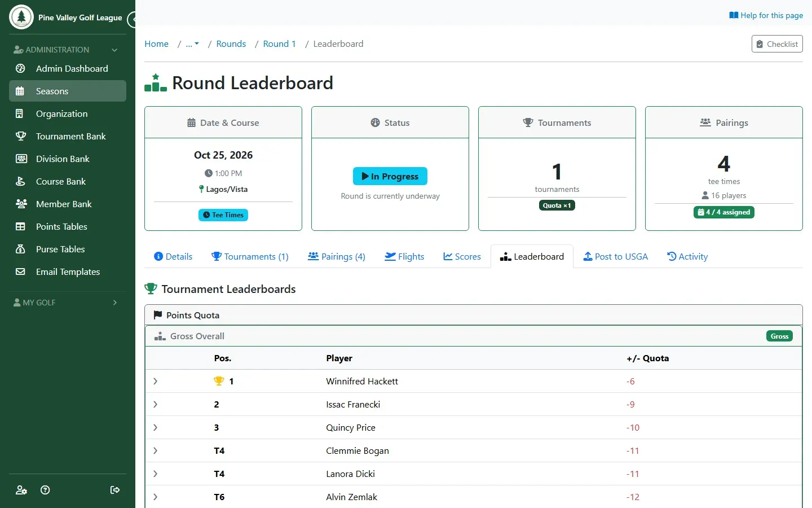Open the Activity tab

pos(687,256)
